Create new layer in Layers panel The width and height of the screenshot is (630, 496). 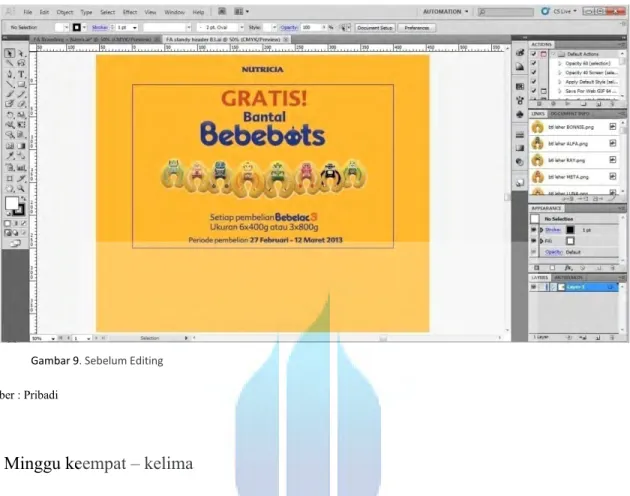pyautogui.click(x=598, y=338)
